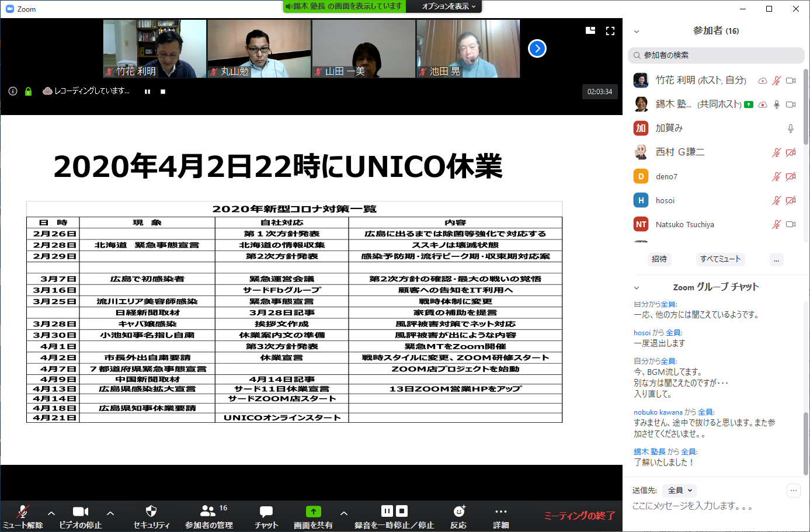Click 錫木 塾長 sender link in chat
Image resolution: width=810 pixels, height=532 pixels.
pos(649,452)
